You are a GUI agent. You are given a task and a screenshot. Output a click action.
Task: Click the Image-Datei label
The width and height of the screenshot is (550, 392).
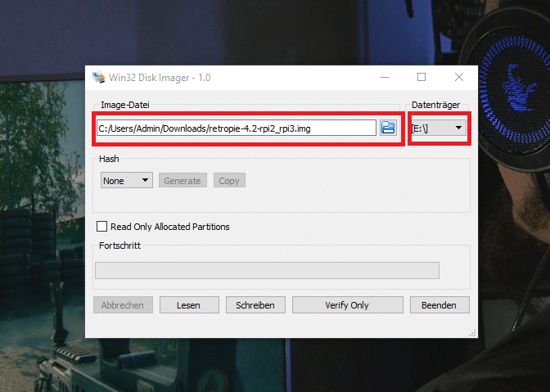[125, 105]
